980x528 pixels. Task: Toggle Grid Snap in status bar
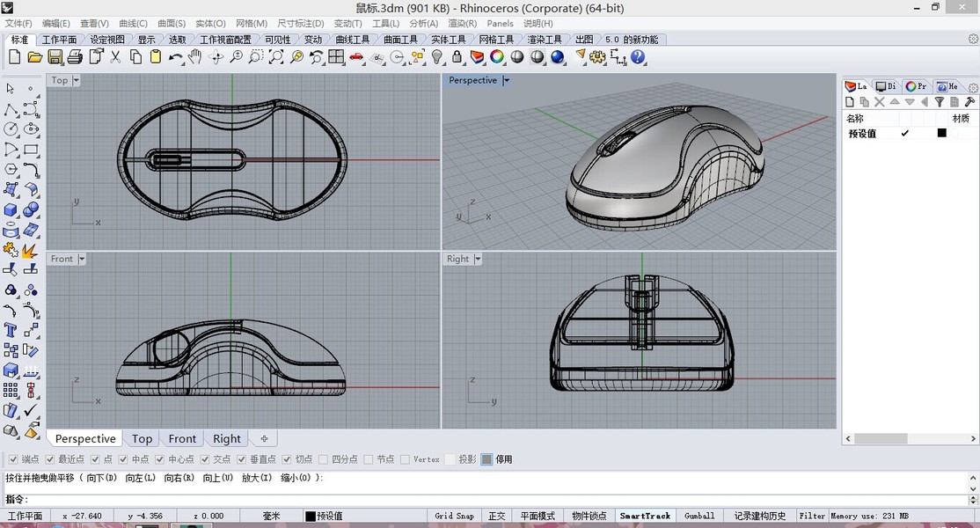(x=455, y=517)
